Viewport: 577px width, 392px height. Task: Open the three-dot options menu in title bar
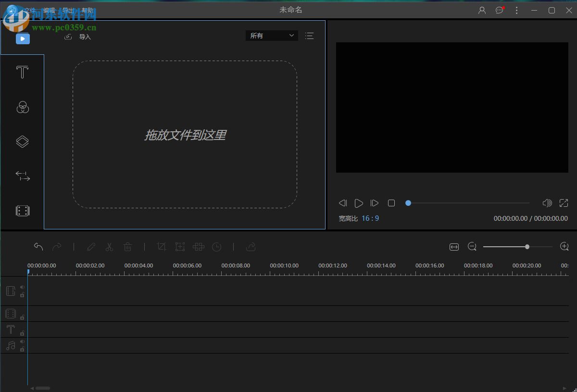pos(516,10)
